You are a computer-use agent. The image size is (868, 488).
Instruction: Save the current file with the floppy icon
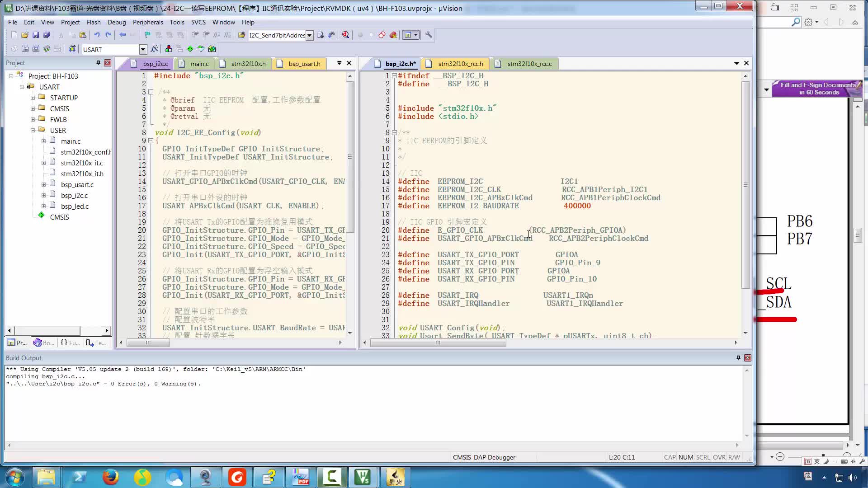pyautogui.click(x=36, y=35)
